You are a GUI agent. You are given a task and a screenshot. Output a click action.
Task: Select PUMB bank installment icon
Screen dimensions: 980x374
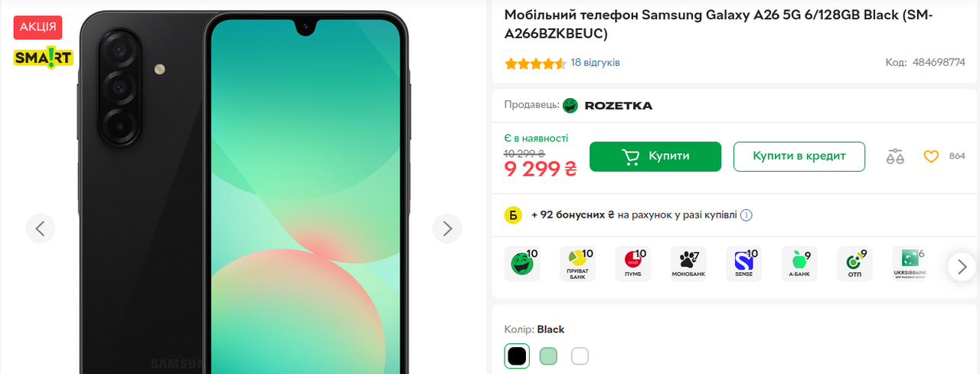pyautogui.click(x=633, y=264)
